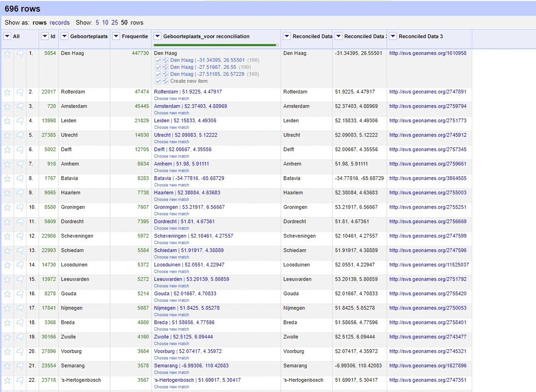This screenshot has width=536, height=392.
Task: Match identical cells to Den Haag -31.34395 candidate
Action: (x=166, y=60)
